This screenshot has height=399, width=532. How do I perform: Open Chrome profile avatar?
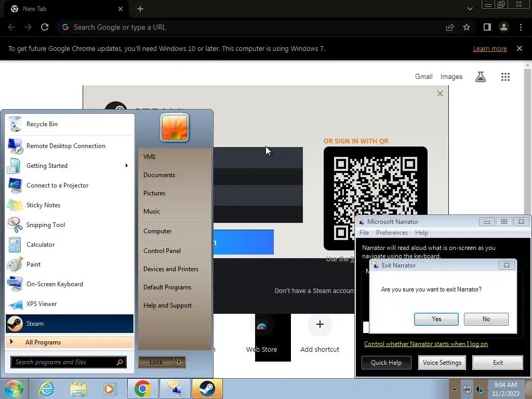click(x=504, y=27)
